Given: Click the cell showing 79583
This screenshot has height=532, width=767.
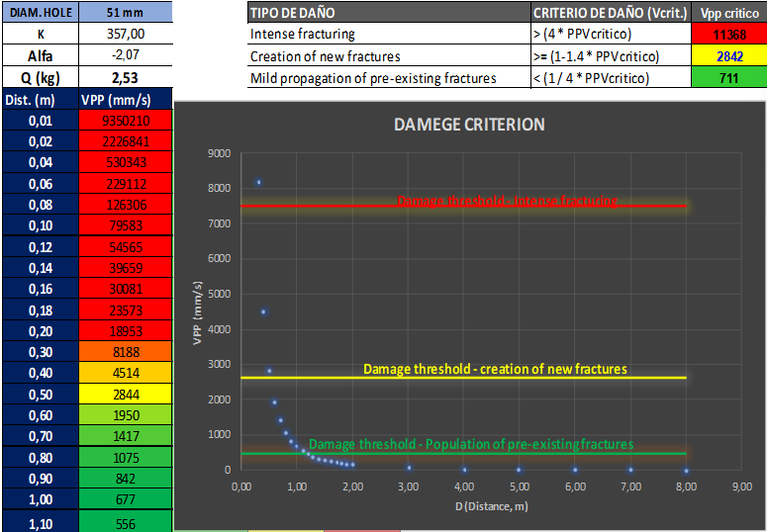Looking at the screenshot, I should pos(126,225).
